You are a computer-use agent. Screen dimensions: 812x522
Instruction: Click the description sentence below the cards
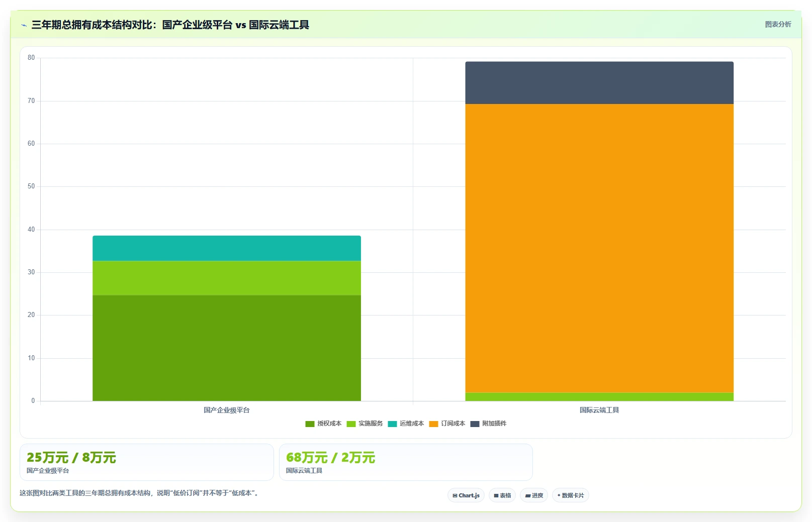pyautogui.click(x=139, y=493)
